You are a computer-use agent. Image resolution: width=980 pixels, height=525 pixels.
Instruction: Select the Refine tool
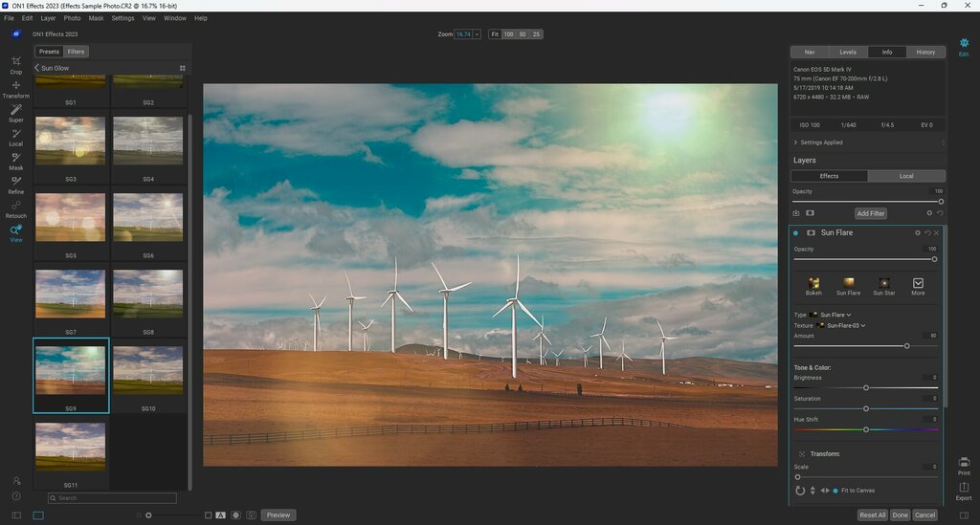[16, 185]
